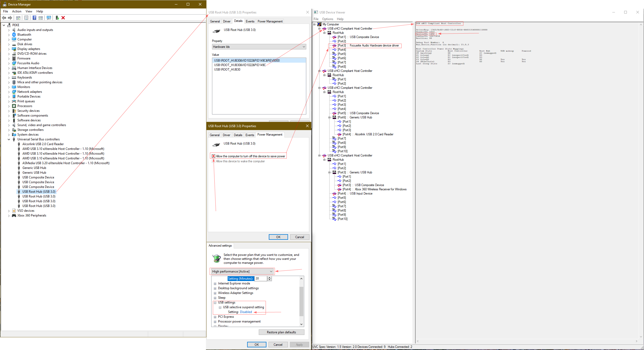Click the blue Help question mark icon
The height and width of the screenshot is (350, 644).
pos(34,18)
